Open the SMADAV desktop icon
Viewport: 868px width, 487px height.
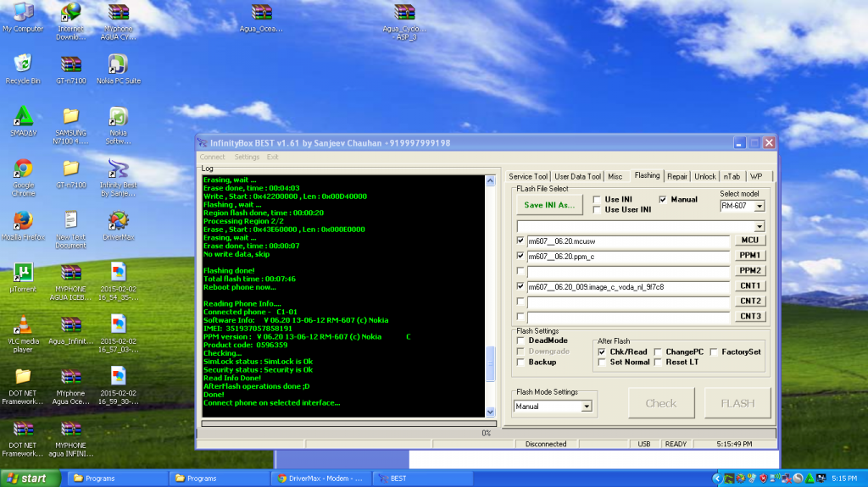click(x=23, y=117)
